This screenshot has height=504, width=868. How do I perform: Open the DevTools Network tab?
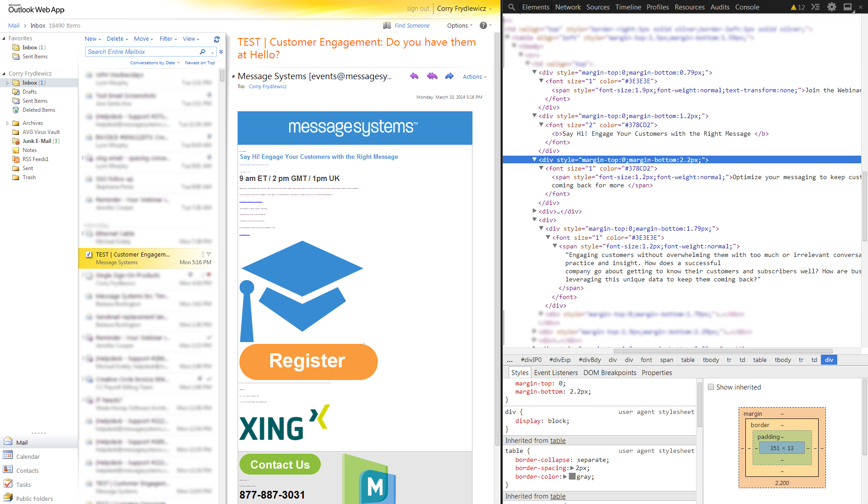(x=568, y=7)
